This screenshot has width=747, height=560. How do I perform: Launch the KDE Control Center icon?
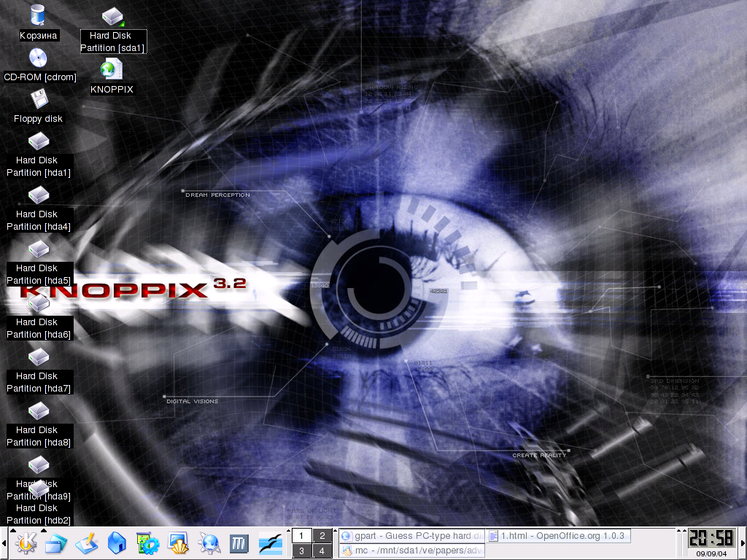[147, 543]
